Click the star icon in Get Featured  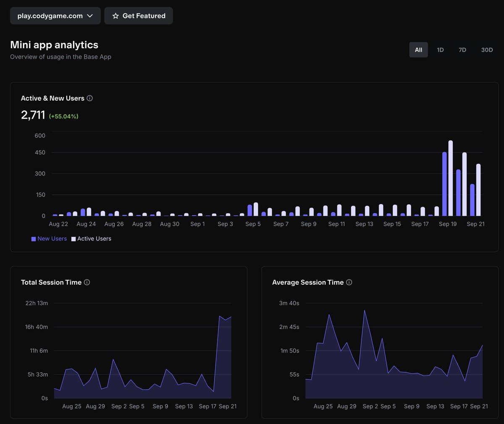click(x=115, y=16)
